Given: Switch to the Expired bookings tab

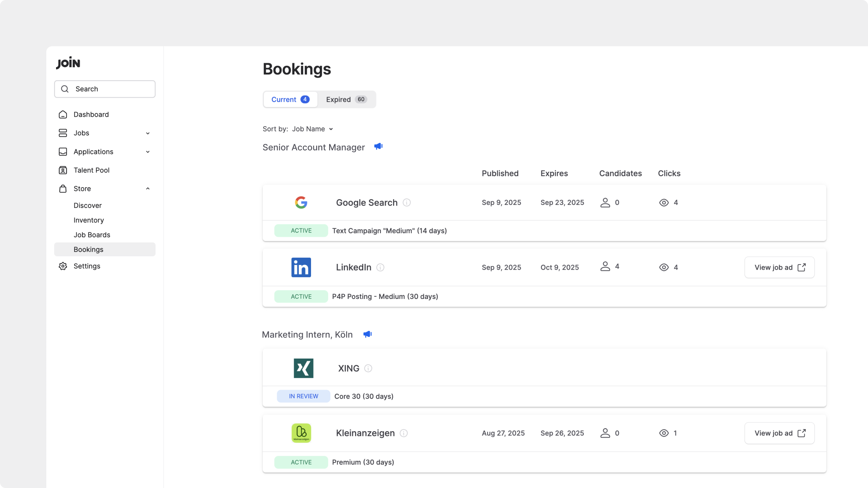Looking at the screenshot, I should pos(346,99).
